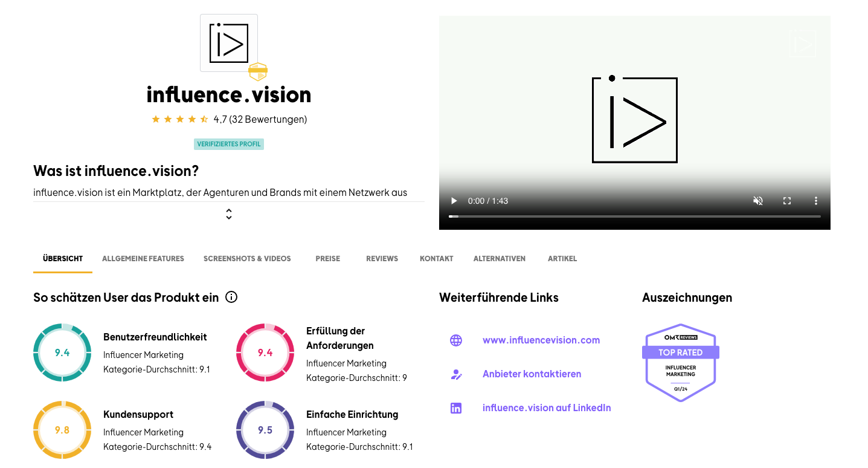The width and height of the screenshot is (868, 468).
Task: Expand the product description text
Action: [x=229, y=214]
